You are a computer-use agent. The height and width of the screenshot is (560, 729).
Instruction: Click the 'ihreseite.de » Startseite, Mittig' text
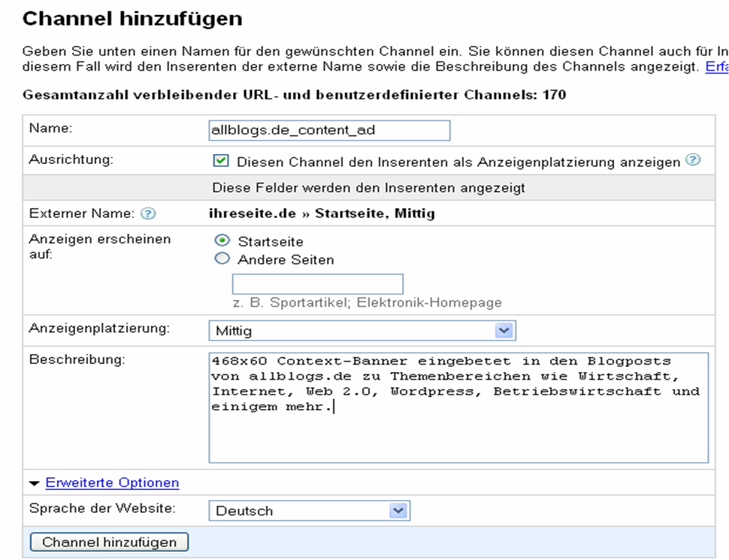[x=322, y=213]
